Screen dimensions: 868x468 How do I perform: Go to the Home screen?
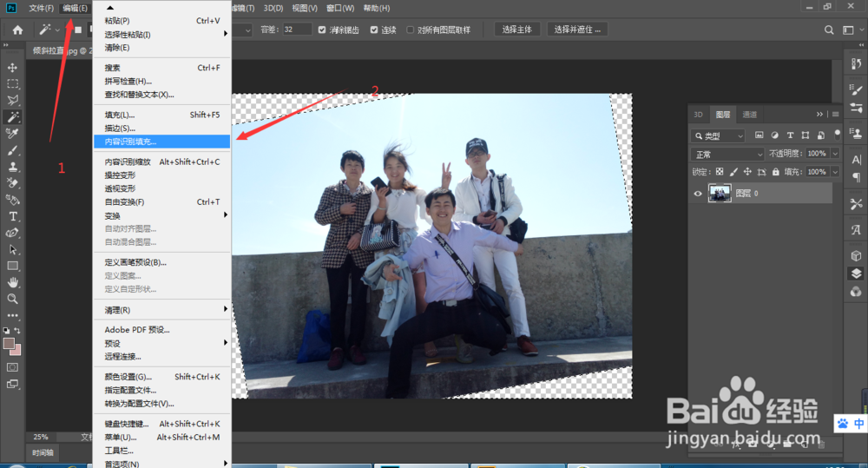click(x=17, y=30)
